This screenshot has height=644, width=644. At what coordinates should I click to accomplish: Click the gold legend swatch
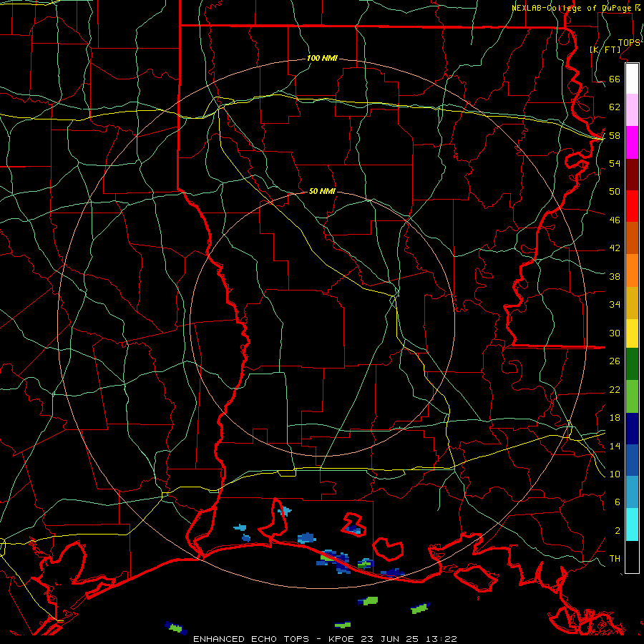[632, 303]
